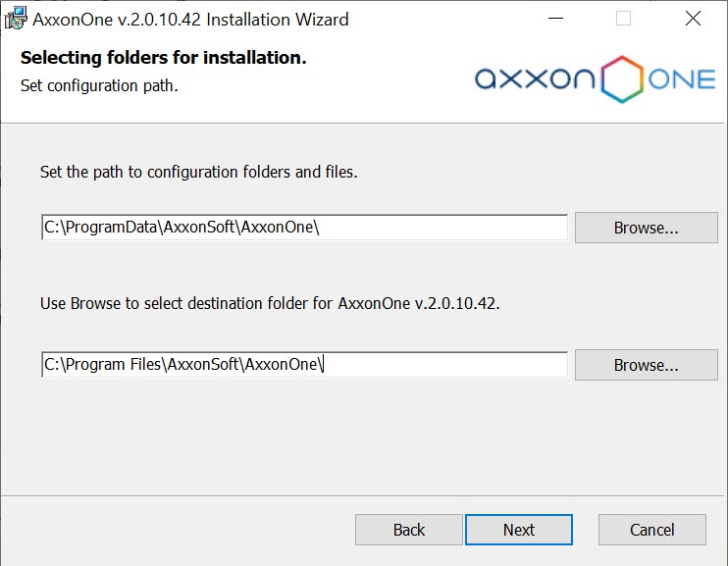Focus the C:\ProgramData configuration path field
Image resolution: width=728 pixels, height=566 pixels.
pyautogui.click(x=304, y=228)
